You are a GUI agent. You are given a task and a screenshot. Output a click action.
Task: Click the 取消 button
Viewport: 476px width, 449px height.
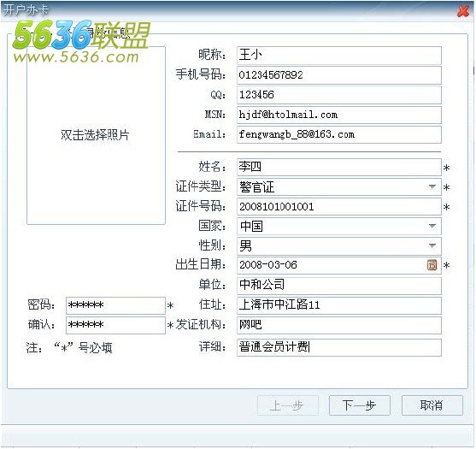coord(432,405)
